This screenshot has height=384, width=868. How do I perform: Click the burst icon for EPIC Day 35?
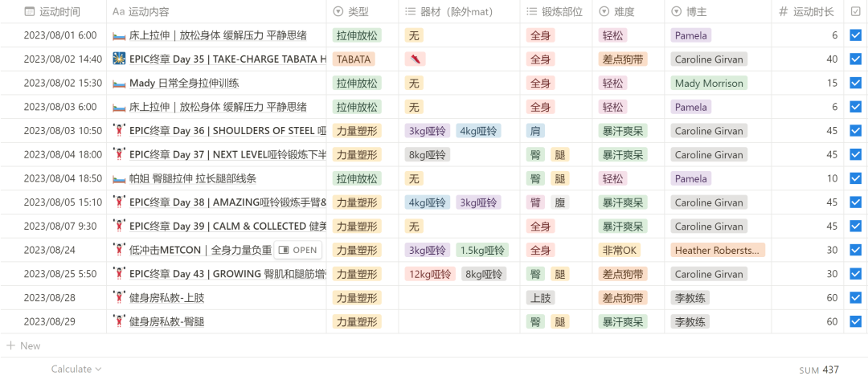coord(118,59)
